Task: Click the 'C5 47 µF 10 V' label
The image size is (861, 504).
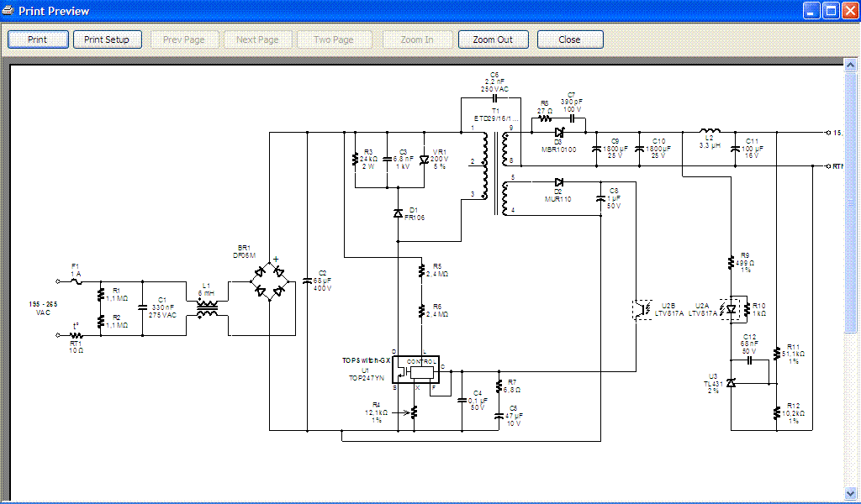Action: 513,416
